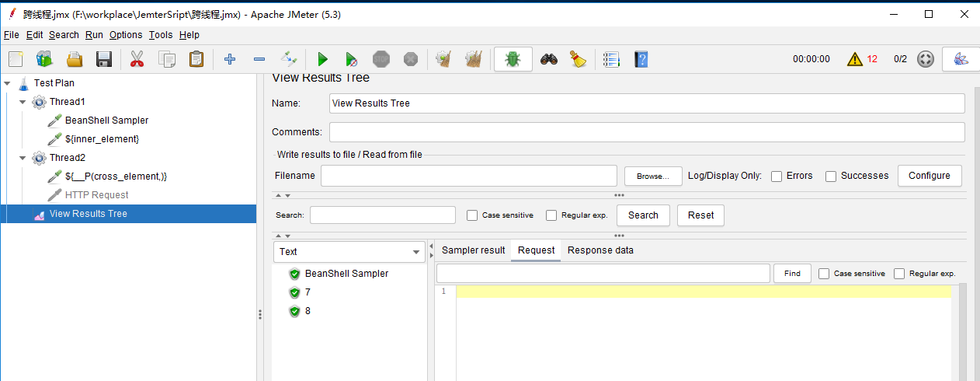Click the Clear All double broom icon
Image resolution: width=980 pixels, height=381 pixels.
coord(474,59)
